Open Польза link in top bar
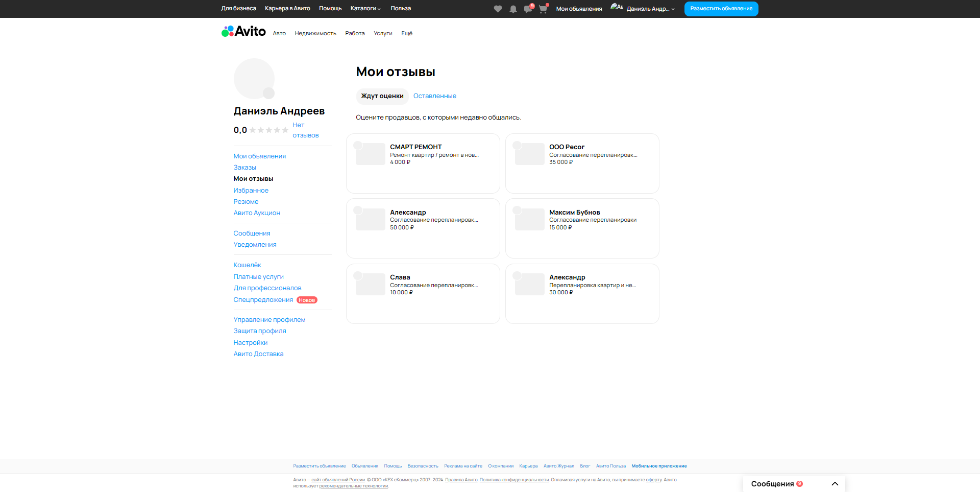Screen dimensions: 980x492 [x=401, y=9]
